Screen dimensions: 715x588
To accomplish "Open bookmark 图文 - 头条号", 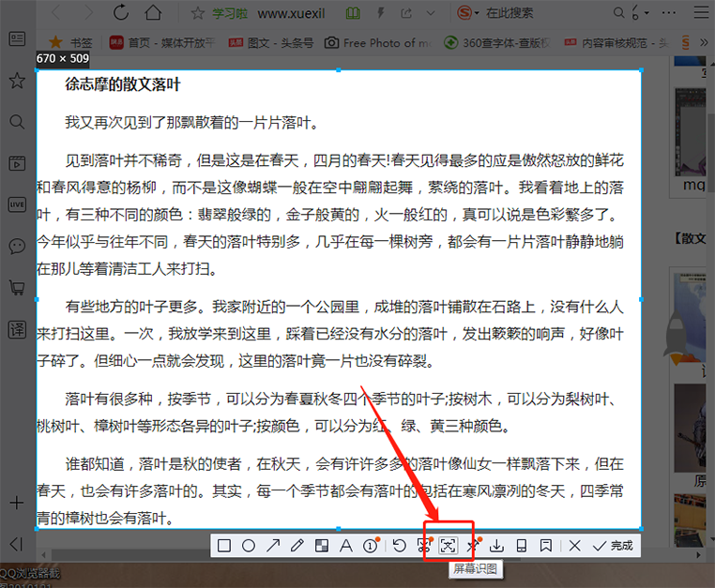I will pos(271,43).
